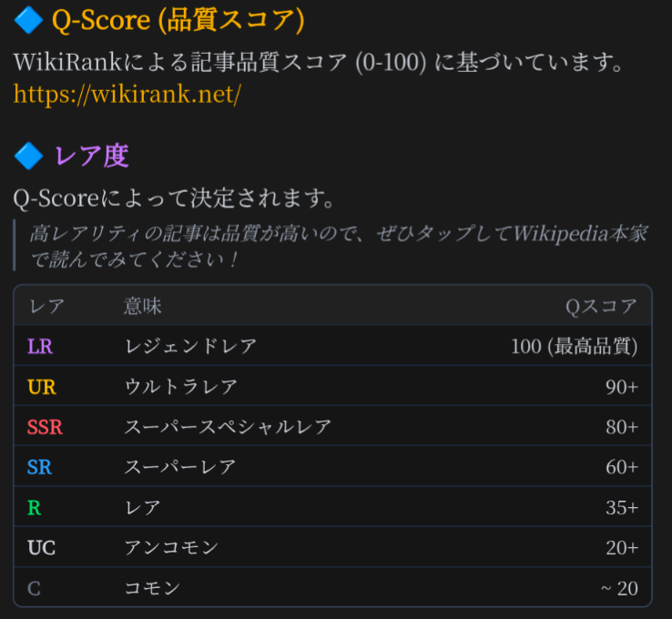
Task: Click the スーパースペシャルレア meaning cell
Action: 228,427
